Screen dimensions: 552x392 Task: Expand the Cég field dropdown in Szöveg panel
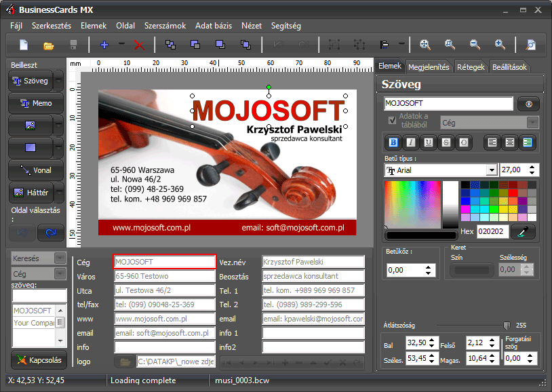[x=532, y=123]
